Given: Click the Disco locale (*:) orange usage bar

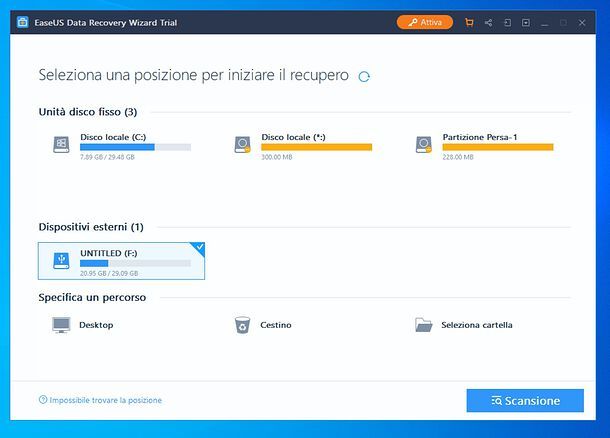Looking at the screenshot, I should [x=317, y=147].
